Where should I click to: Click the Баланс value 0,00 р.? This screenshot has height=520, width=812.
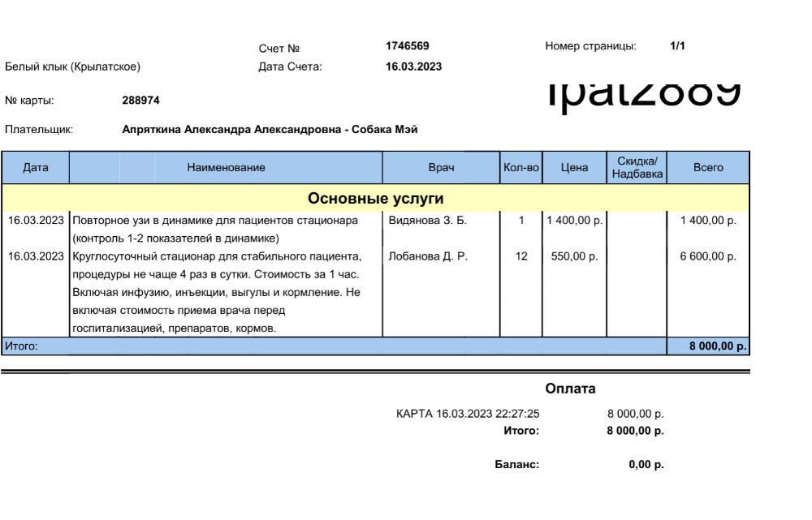click(x=646, y=466)
